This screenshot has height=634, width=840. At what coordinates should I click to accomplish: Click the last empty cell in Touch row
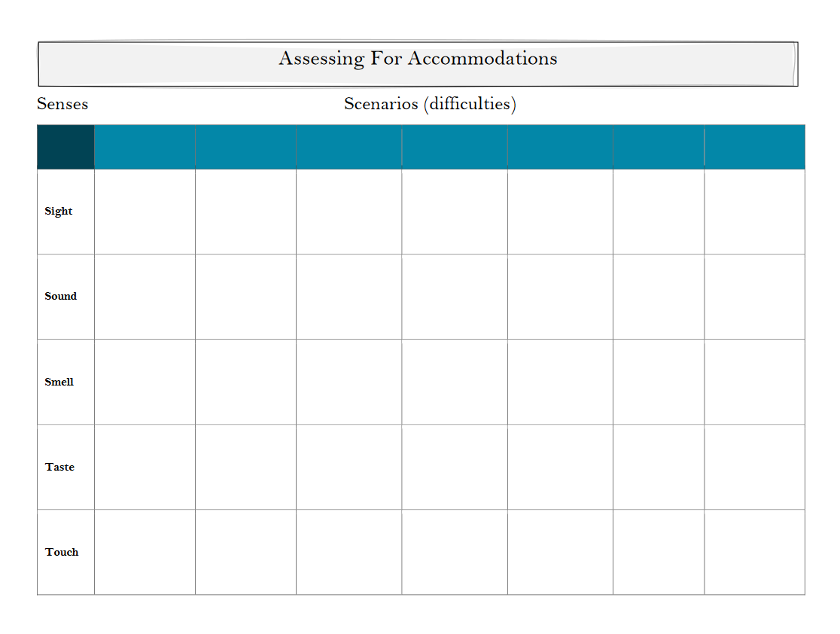(754, 552)
